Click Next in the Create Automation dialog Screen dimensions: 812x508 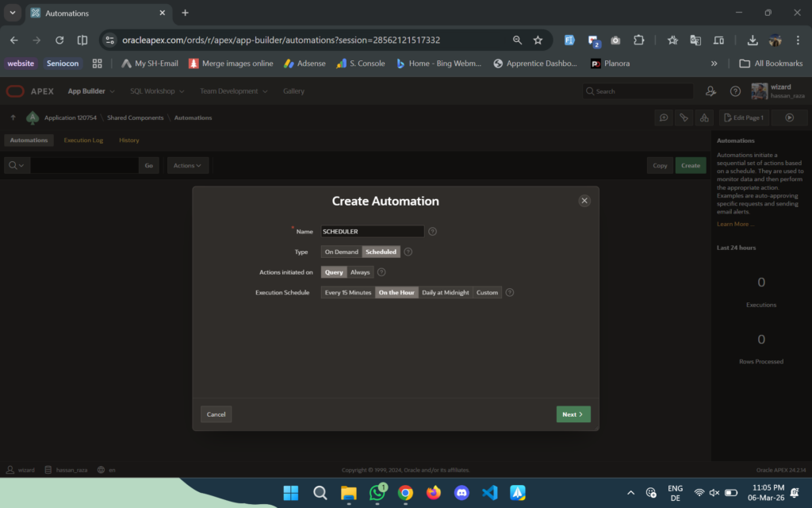(x=573, y=414)
